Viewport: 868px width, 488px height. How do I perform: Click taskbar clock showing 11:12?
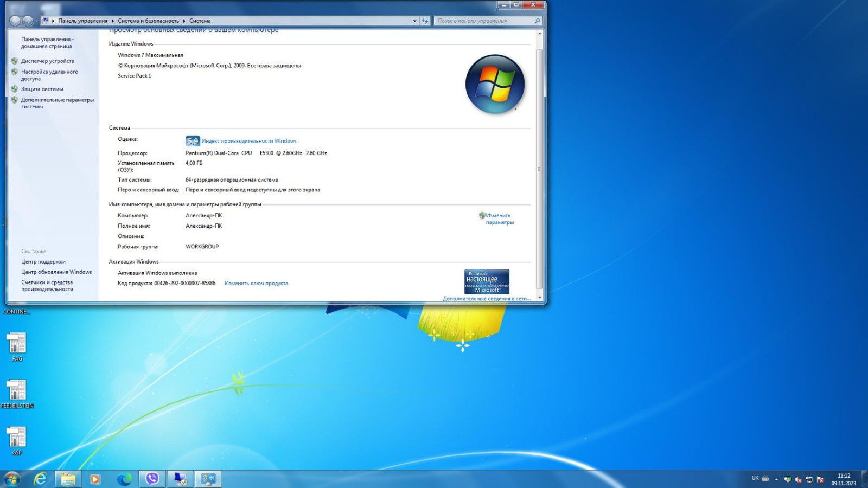point(844,479)
